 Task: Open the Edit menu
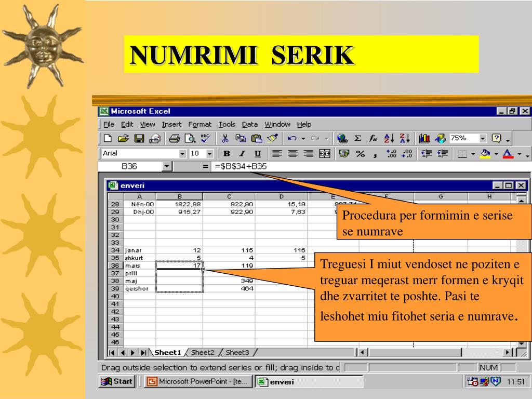127,124
